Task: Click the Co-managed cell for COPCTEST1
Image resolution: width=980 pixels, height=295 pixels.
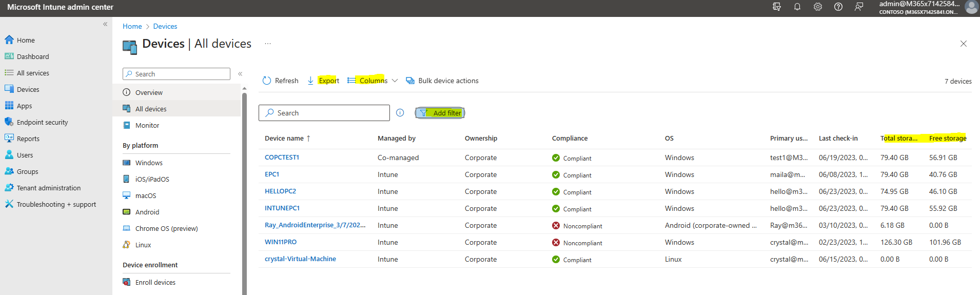Action: tap(398, 158)
